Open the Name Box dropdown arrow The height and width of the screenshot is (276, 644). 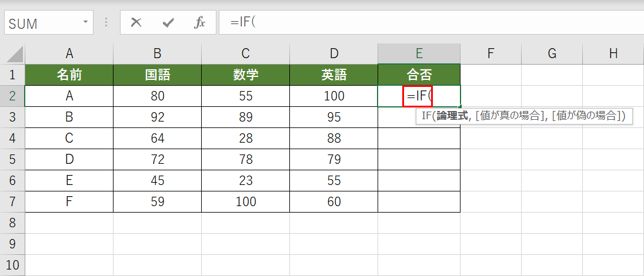[85, 23]
